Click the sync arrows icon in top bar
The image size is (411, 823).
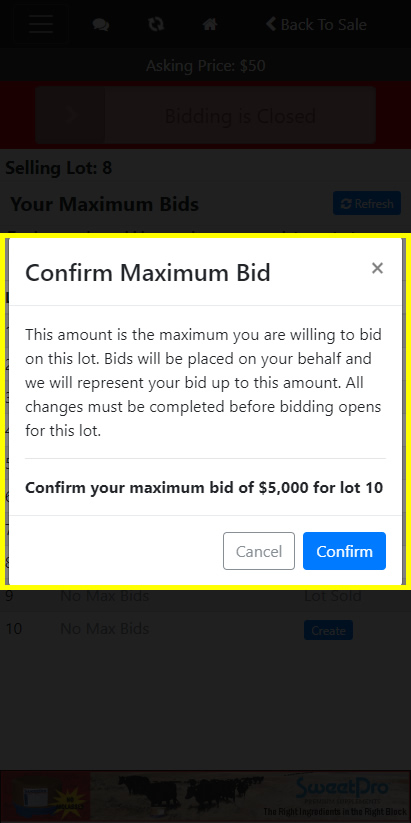156,24
